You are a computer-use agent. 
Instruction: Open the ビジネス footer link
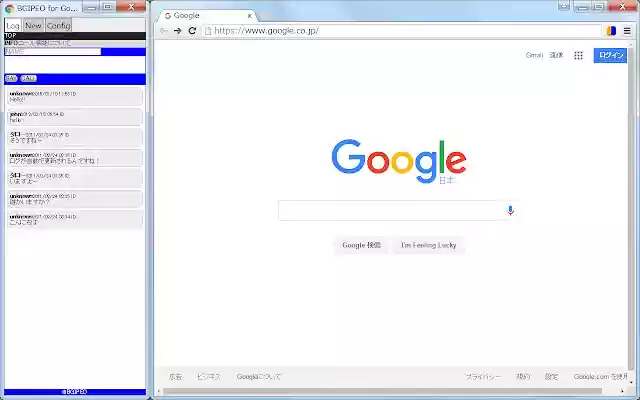tap(209, 377)
